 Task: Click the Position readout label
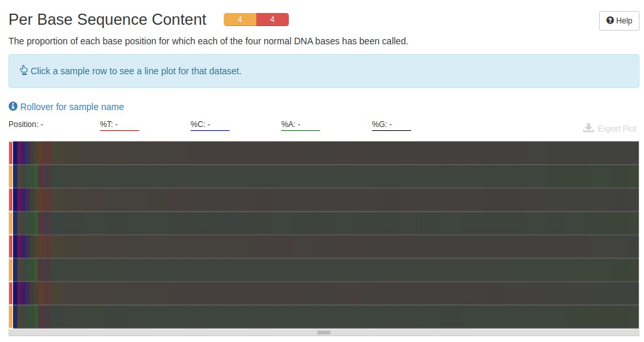pos(26,124)
